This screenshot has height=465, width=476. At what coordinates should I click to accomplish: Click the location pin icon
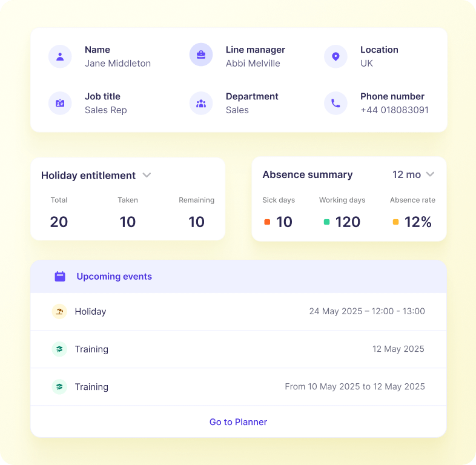(x=336, y=56)
